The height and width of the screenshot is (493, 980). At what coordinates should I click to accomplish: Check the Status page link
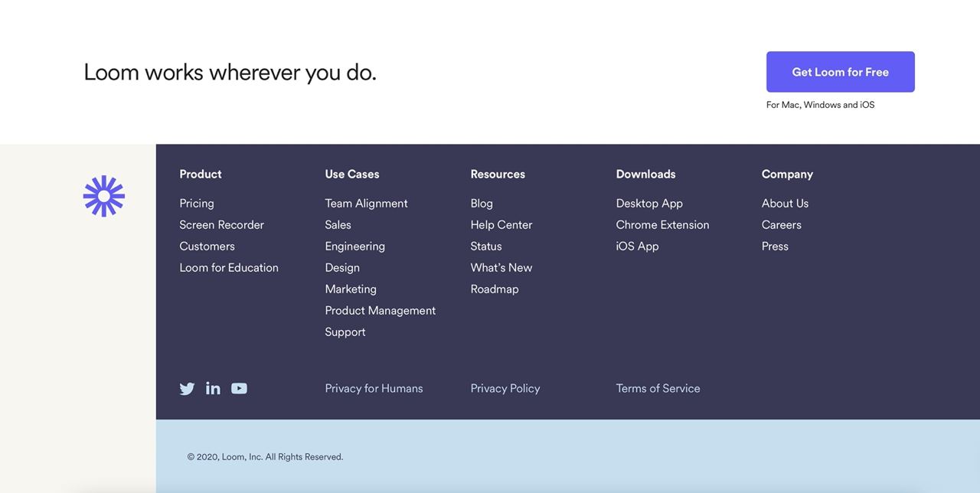pos(486,246)
